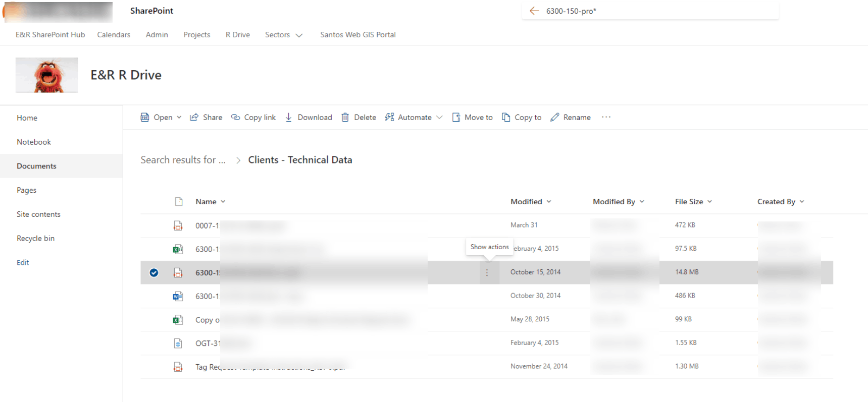
Task: Click the PDF icon of file 0007-1
Action: coord(178,225)
